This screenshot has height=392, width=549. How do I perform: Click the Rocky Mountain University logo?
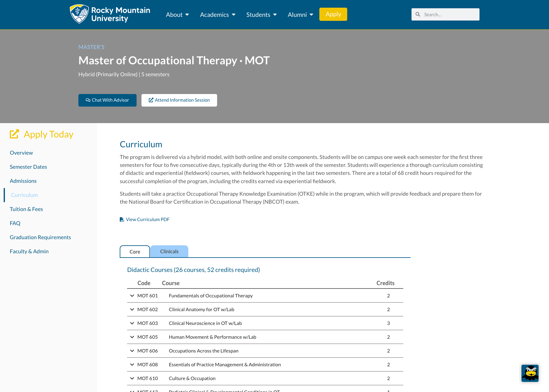[110, 14]
